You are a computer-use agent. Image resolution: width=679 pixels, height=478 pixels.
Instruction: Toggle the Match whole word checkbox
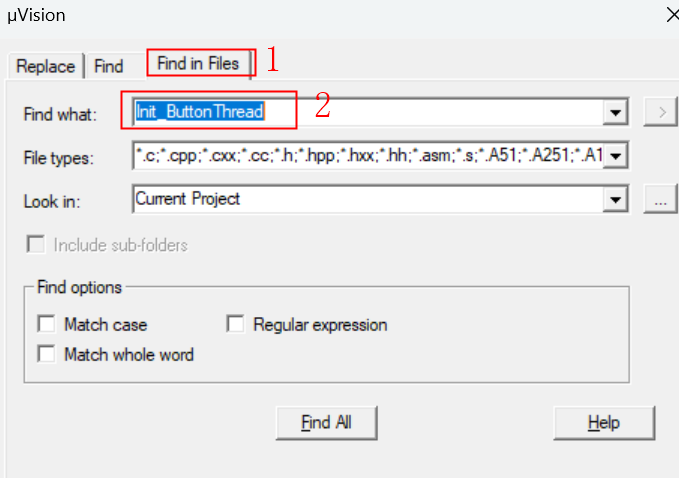[46, 354]
